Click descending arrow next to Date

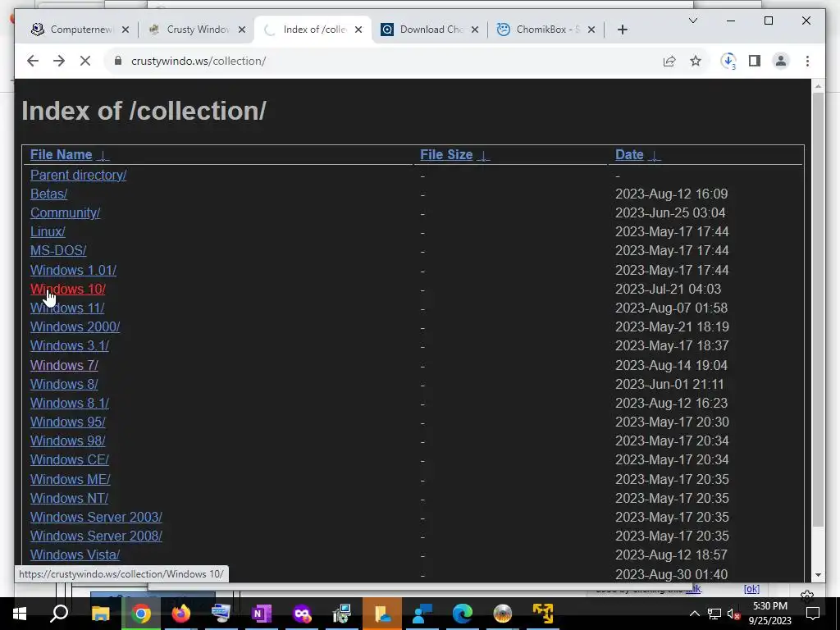[654, 155]
